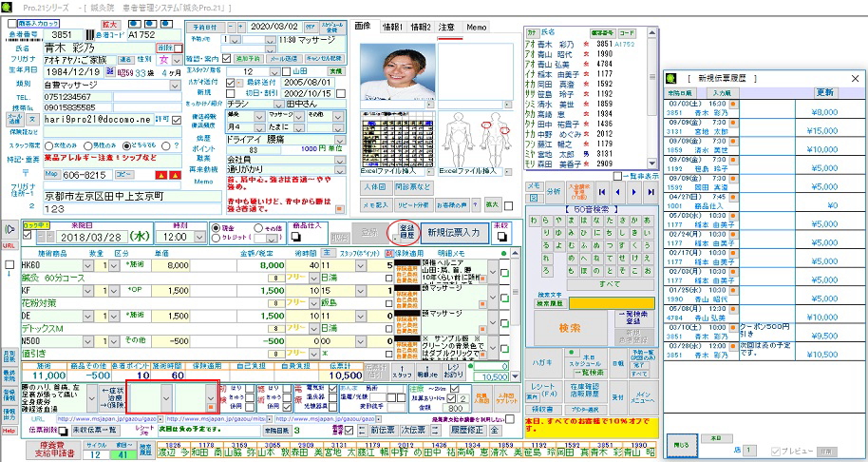The height and width of the screenshot is (462, 868).
Task: Click the yellow 検索文字 search field
Action: 612,303
